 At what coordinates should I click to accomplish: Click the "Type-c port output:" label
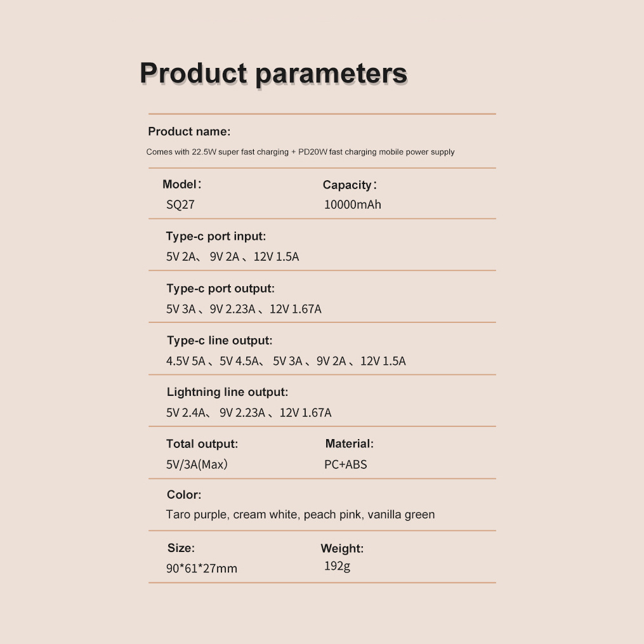coord(220,289)
